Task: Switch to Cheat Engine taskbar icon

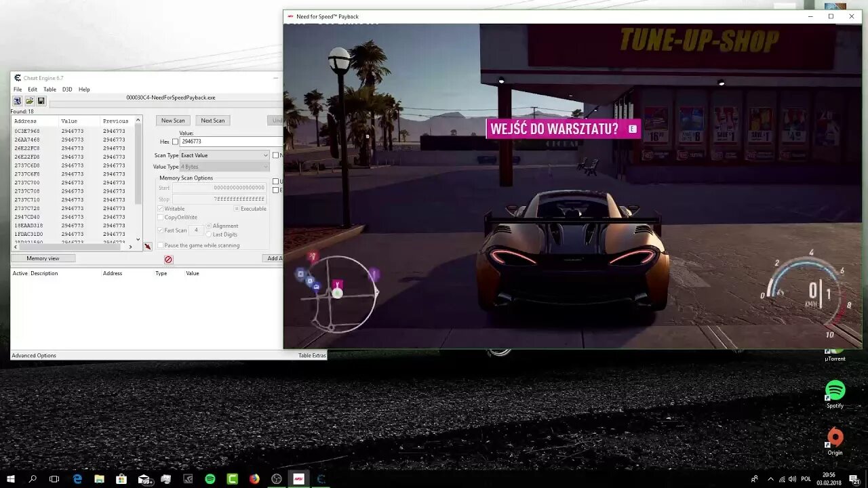Action: (321, 479)
